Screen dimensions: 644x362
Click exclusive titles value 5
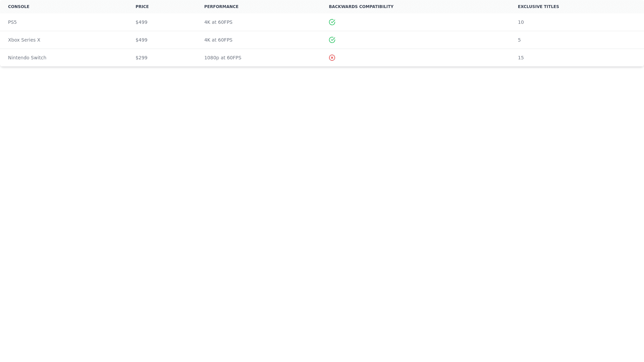[519, 40]
